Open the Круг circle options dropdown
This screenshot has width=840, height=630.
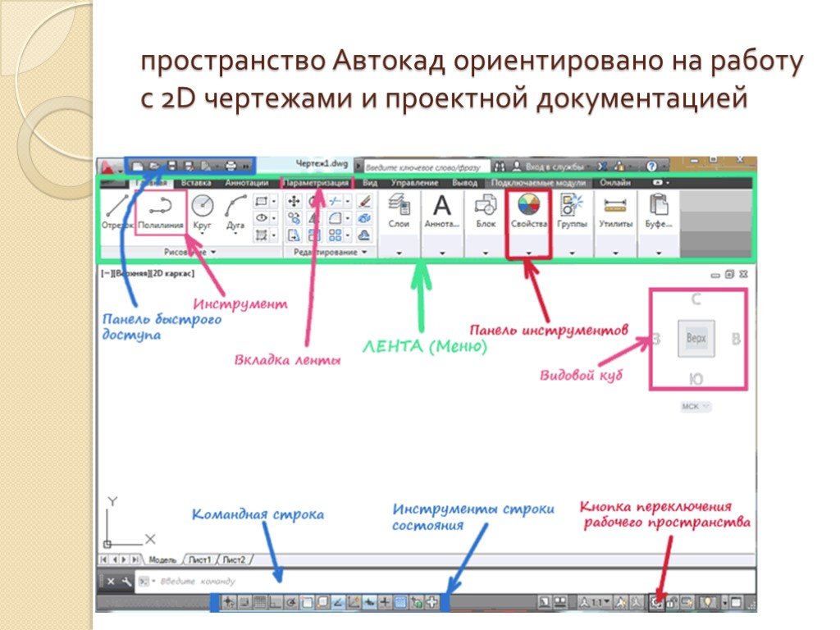(203, 234)
